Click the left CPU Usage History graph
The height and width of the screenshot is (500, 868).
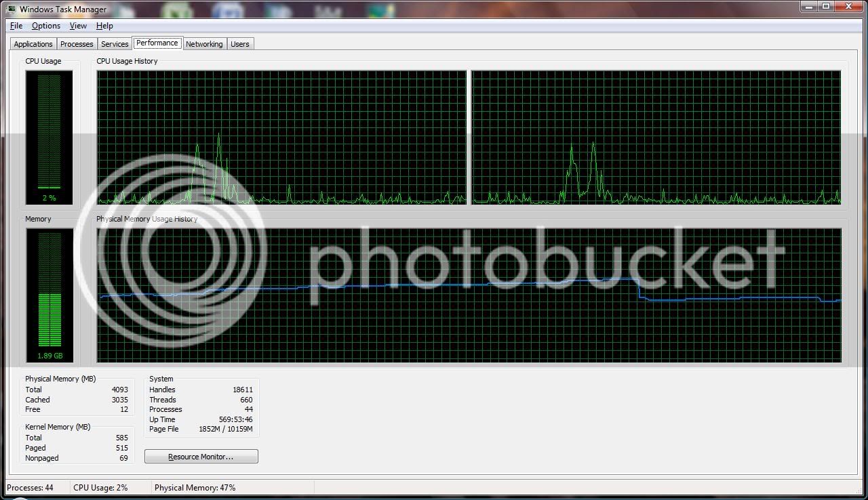[x=282, y=137]
